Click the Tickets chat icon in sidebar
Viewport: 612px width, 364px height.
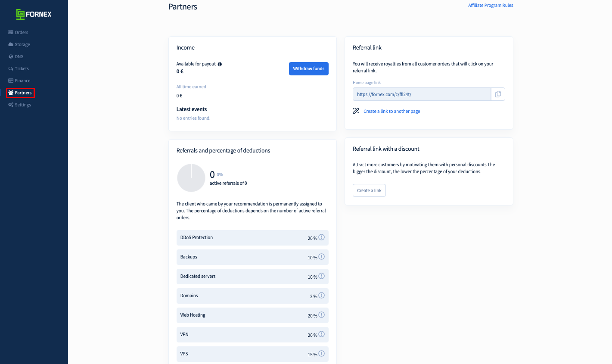11,68
